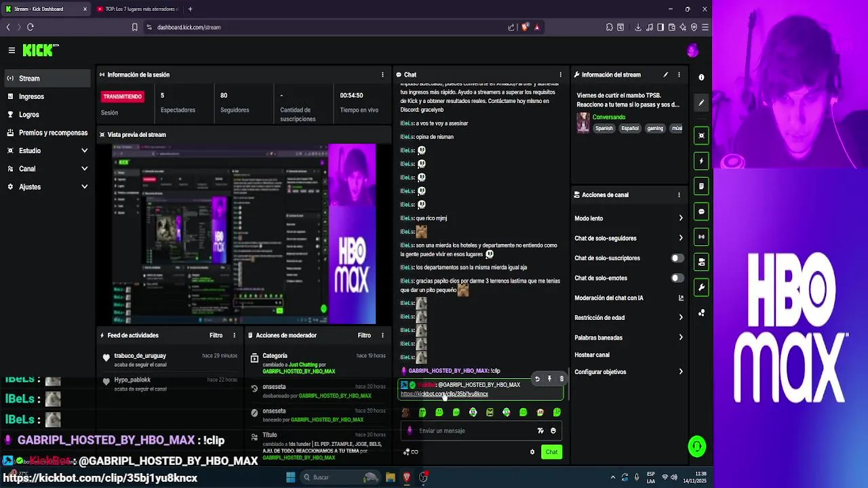Viewport: 868px width, 488px height.
Task: Click the wrench icon in the right rail
Action: (701, 287)
